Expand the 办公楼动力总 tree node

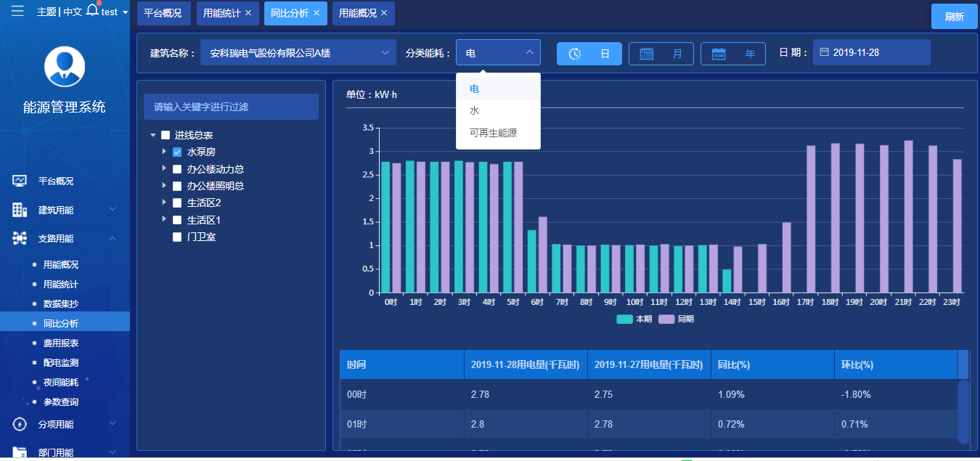click(165, 168)
